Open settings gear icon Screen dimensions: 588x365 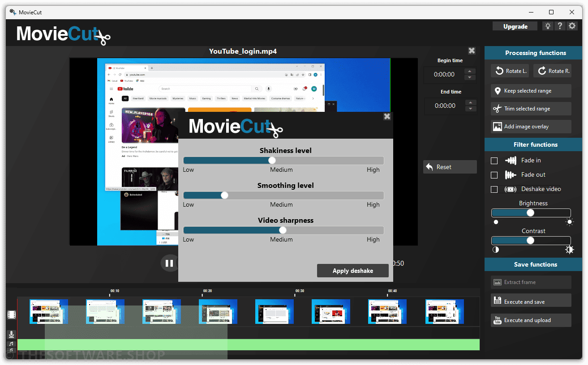572,26
